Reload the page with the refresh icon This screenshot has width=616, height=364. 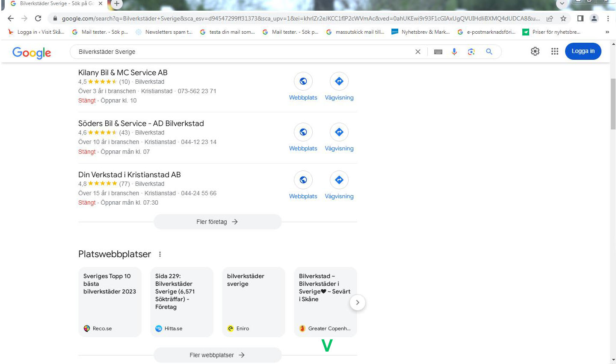38,18
